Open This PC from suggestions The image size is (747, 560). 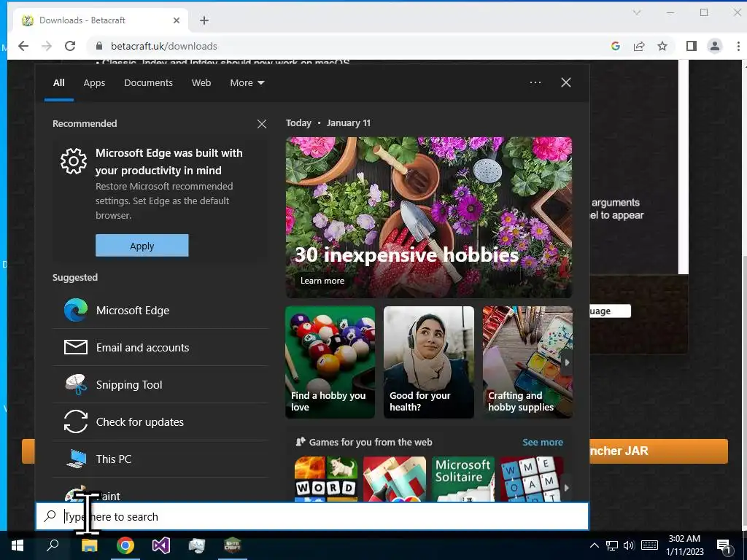coord(160,459)
